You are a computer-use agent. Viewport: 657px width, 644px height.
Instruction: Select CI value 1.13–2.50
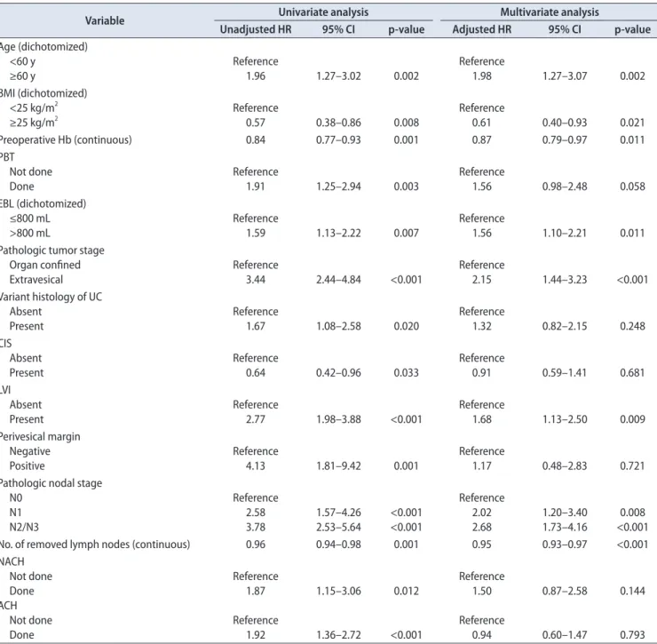pyautogui.click(x=565, y=419)
